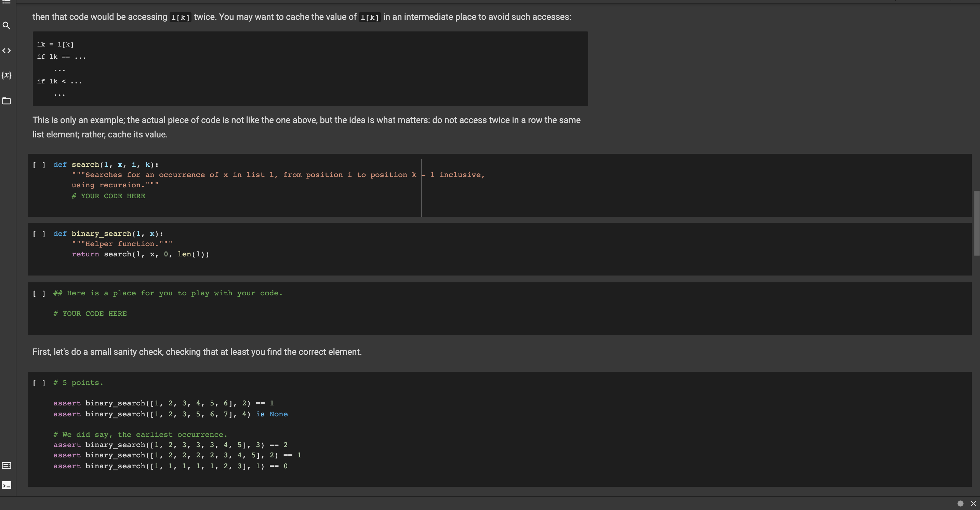
Task: Click the 'def search(l, x, i, k):' line
Action: tap(106, 164)
